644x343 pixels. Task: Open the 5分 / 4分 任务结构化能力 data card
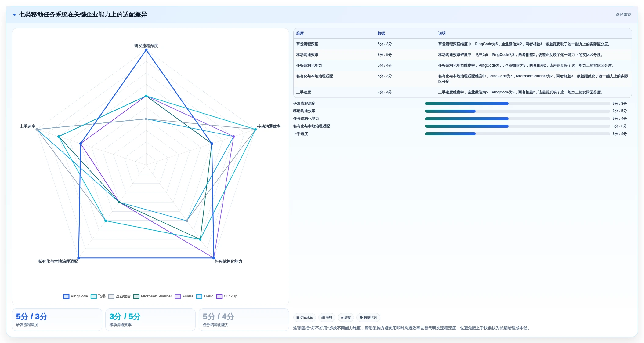click(244, 320)
